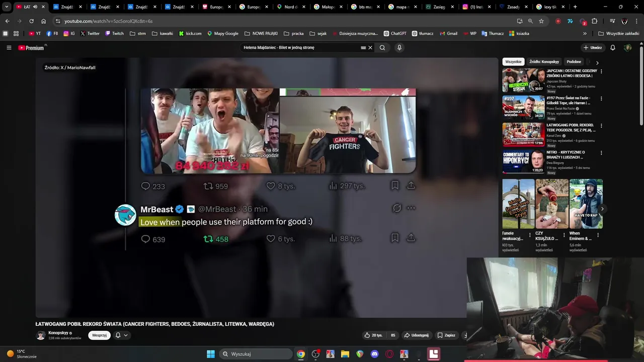The height and width of the screenshot is (362, 644).
Task: Open Discord from the taskbar
Action: [x=374, y=354]
